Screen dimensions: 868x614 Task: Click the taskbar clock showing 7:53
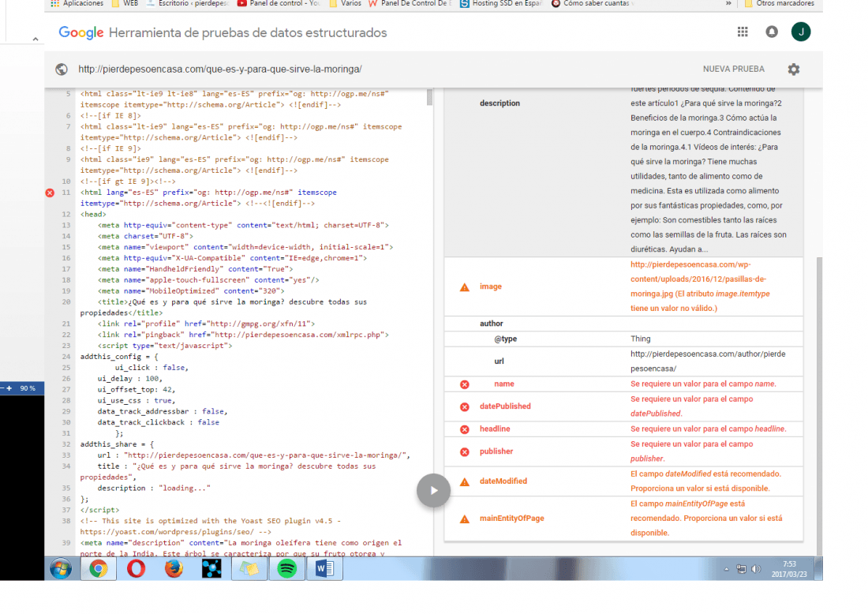point(789,569)
